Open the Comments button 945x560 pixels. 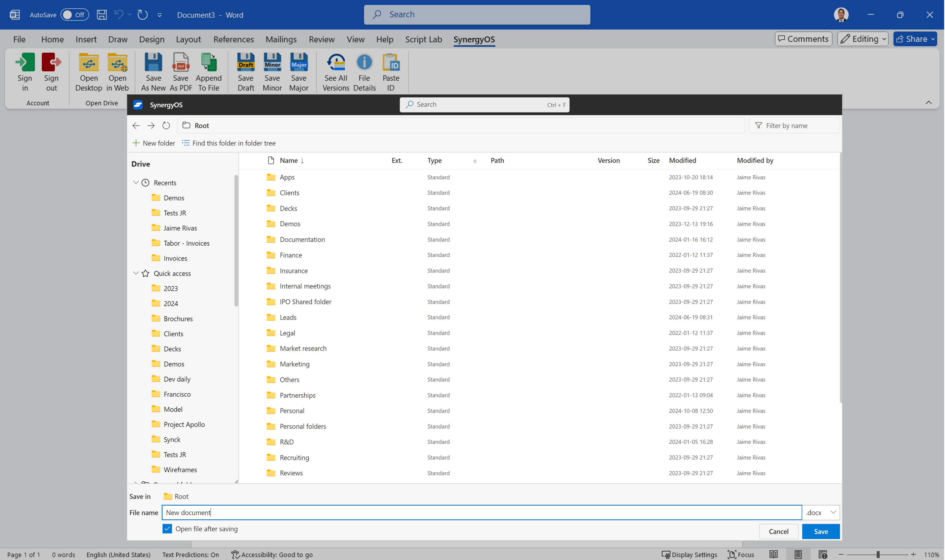tap(804, 39)
